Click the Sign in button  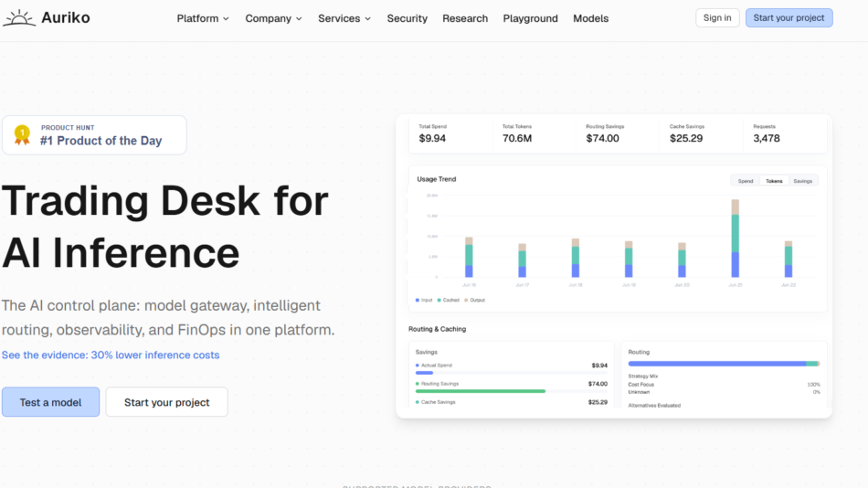click(x=717, y=17)
